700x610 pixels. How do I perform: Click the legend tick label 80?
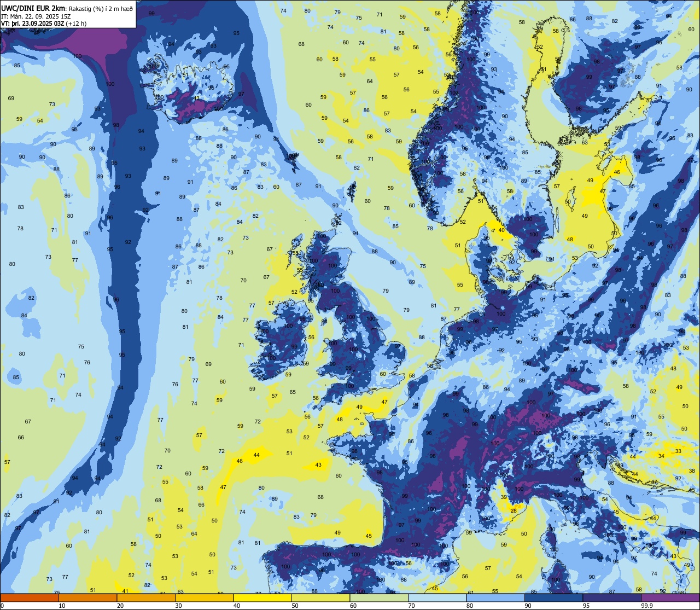(x=470, y=606)
